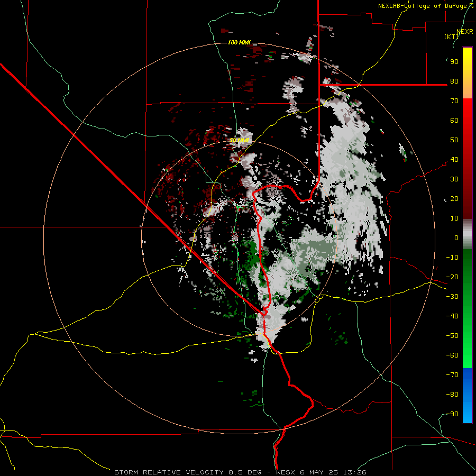
Task: Click the -60 value on the velocity scale
Action: pos(452,355)
